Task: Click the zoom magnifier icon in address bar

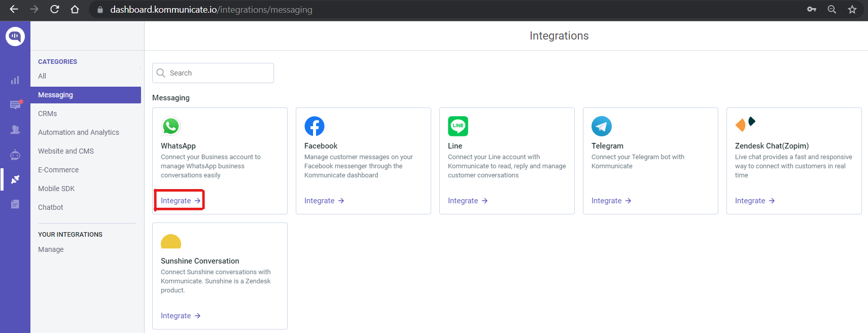Action: 832,9
